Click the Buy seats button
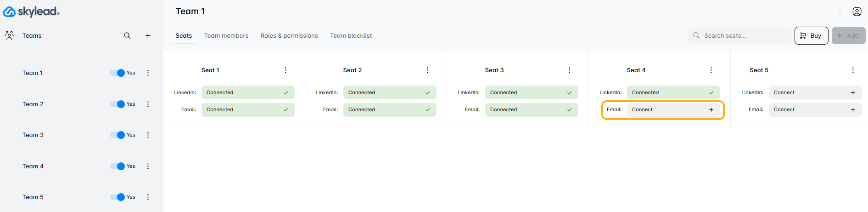Image resolution: width=868 pixels, height=212 pixels. point(811,35)
